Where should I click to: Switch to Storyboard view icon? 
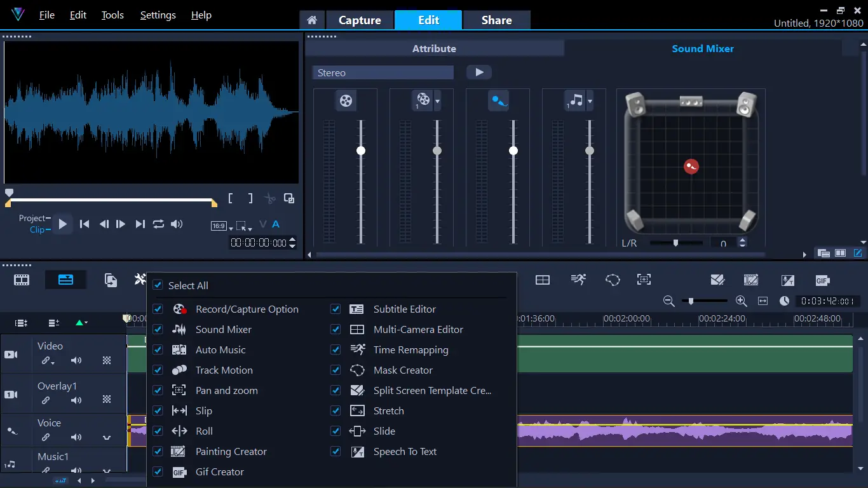coord(22,280)
